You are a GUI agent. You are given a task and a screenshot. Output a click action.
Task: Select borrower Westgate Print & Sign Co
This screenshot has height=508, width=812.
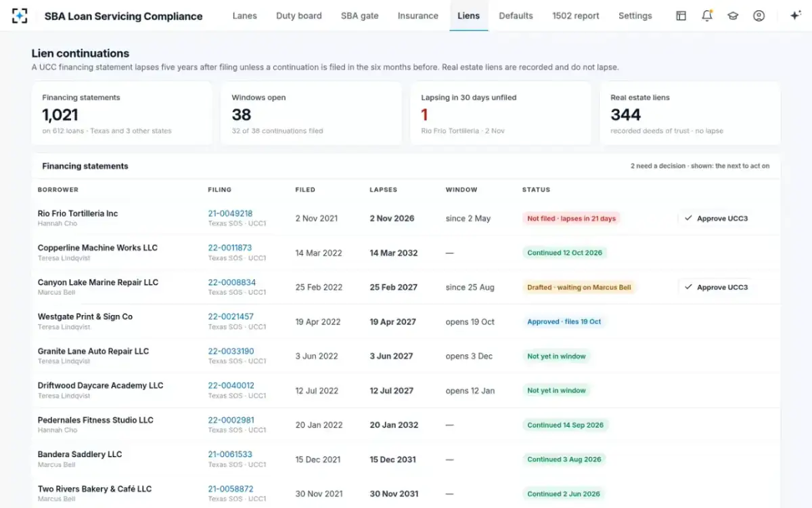(85, 316)
